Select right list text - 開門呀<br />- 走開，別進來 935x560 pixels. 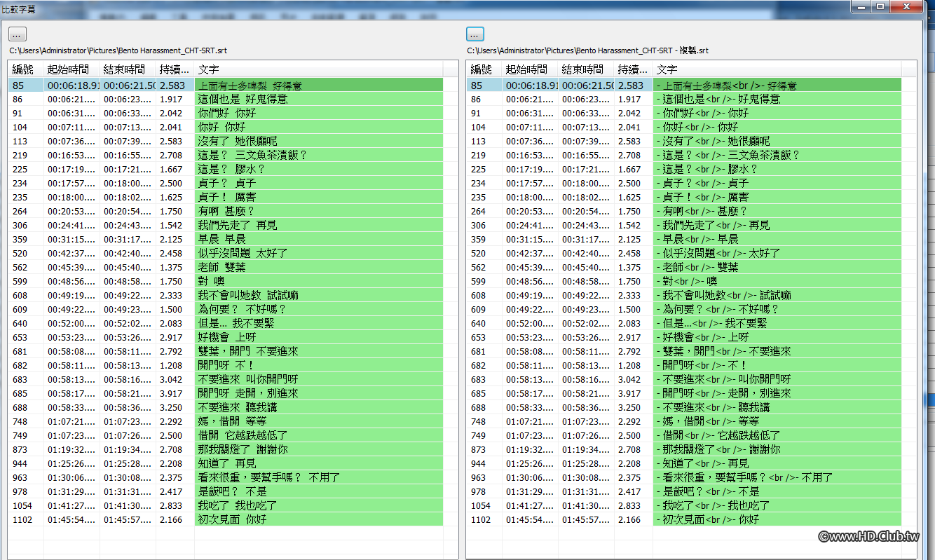point(723,393)
